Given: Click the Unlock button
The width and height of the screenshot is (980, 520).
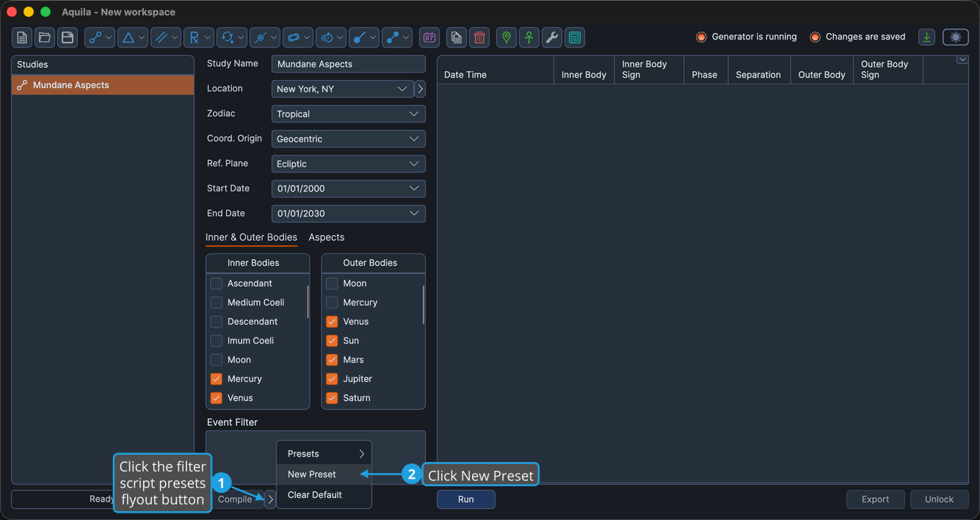Looking at the screenshot, I should point(939,499).
